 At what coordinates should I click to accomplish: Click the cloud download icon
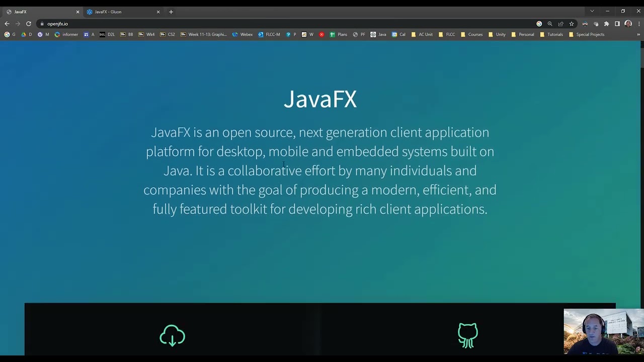point(173,335)
